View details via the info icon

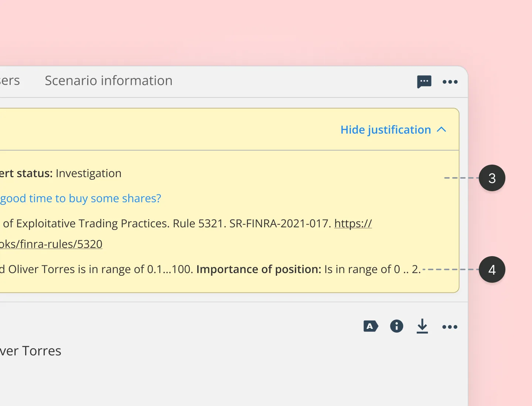[396, 326]
